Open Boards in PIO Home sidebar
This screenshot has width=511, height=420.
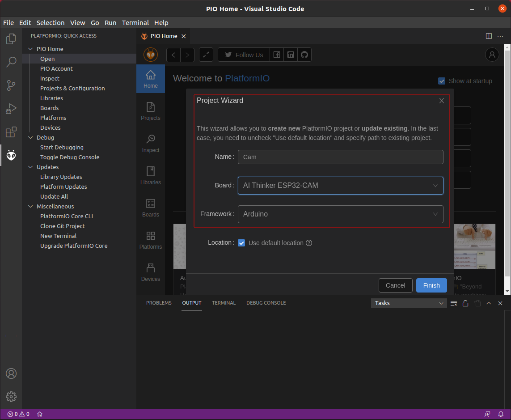coord(151,208)
